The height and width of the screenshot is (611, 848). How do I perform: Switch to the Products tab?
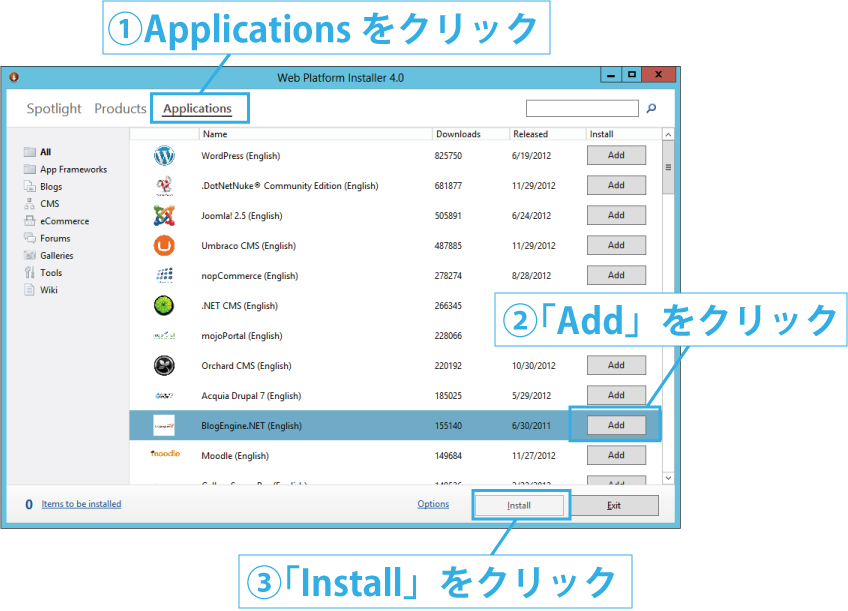coord(120,109)
